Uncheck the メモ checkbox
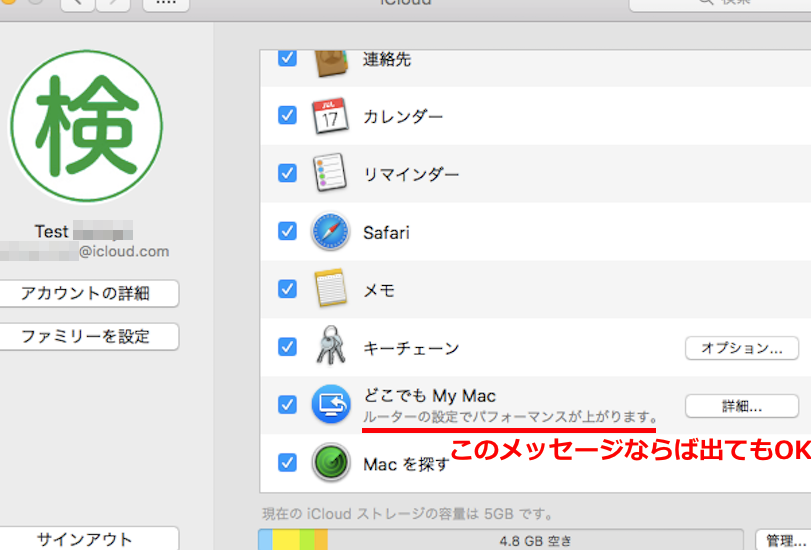This screenshot has height=550, width=811. (287, 289)
